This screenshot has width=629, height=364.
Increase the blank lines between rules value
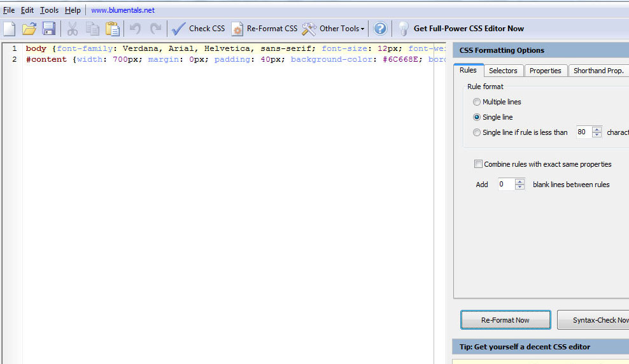[520, 181]
